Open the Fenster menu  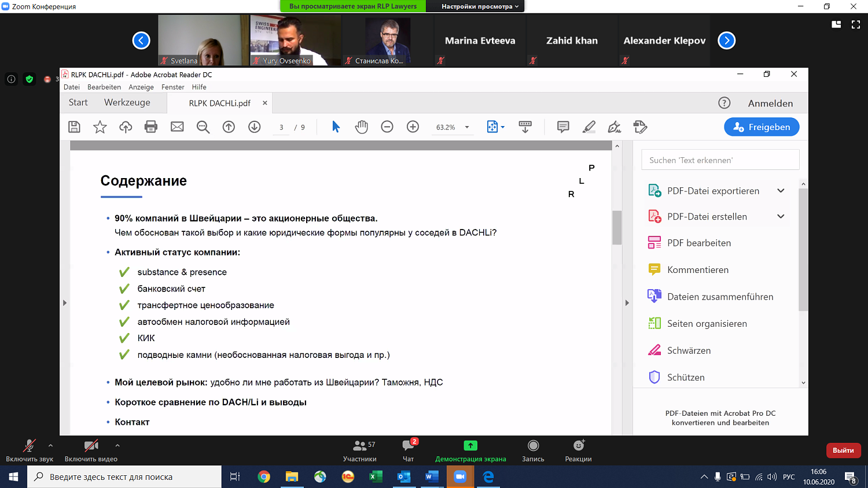[x=173, y=87]
